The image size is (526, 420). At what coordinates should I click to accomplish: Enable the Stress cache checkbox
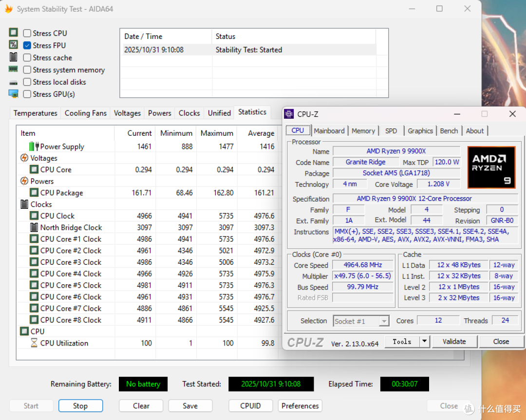(27, 57)
